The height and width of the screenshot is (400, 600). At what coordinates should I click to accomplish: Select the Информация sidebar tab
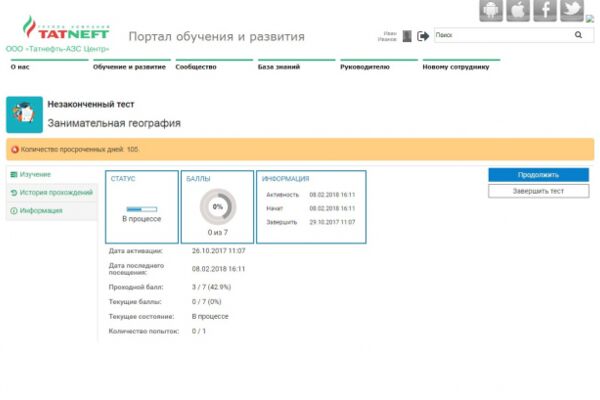pos(52,211)
